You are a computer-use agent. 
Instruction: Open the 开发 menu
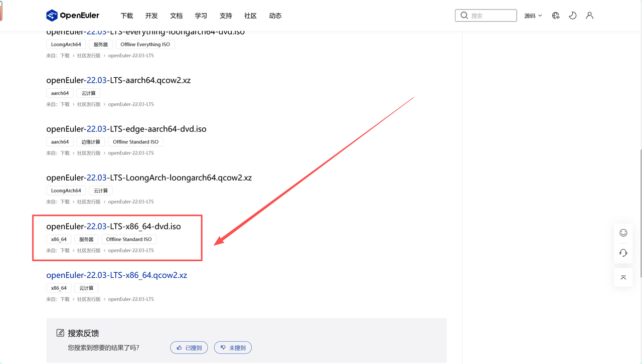[151, 16]
